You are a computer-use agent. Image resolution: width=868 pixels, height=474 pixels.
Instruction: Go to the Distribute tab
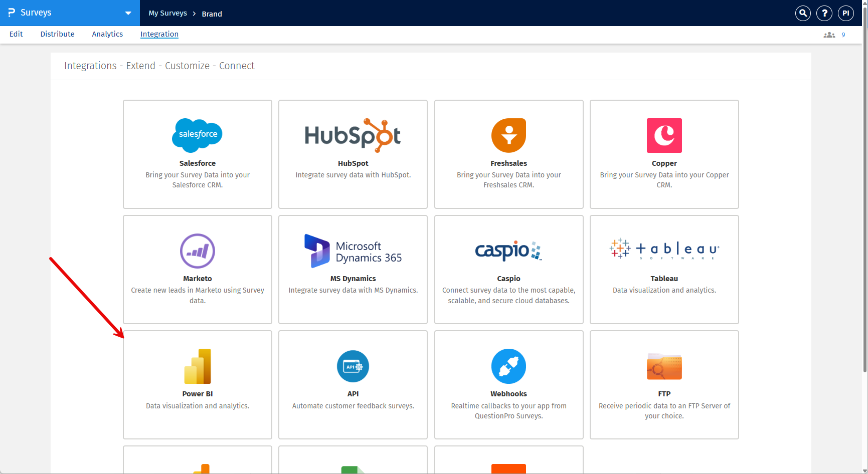tap(57, 34)
